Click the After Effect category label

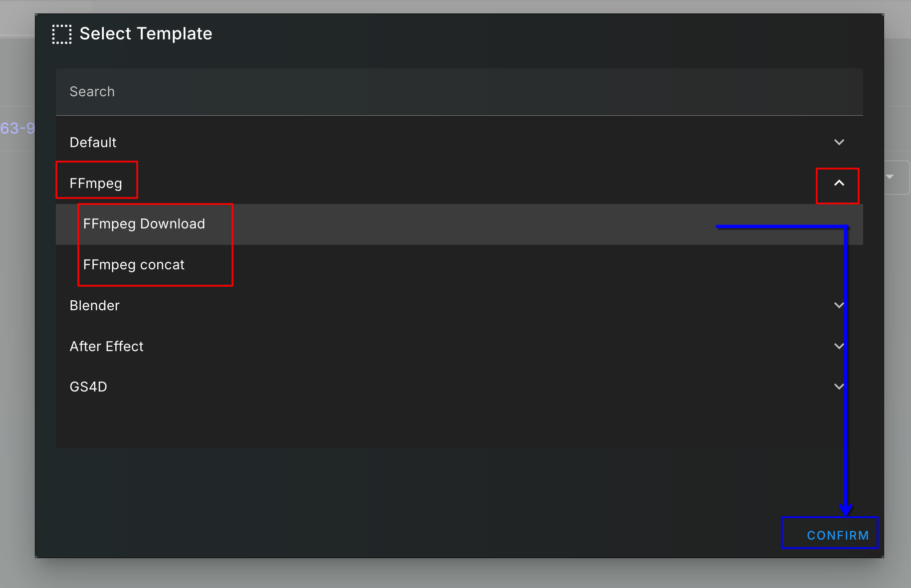107,347
